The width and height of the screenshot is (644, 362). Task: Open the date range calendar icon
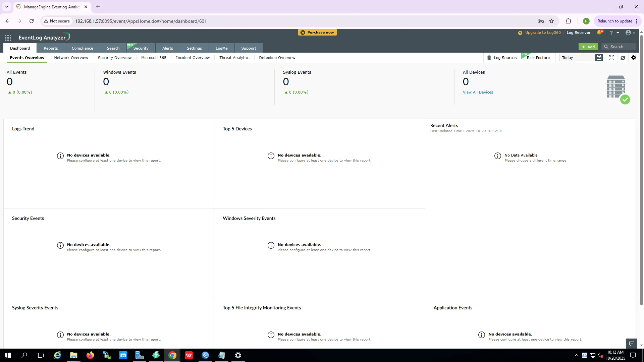[x=599, y=58]
